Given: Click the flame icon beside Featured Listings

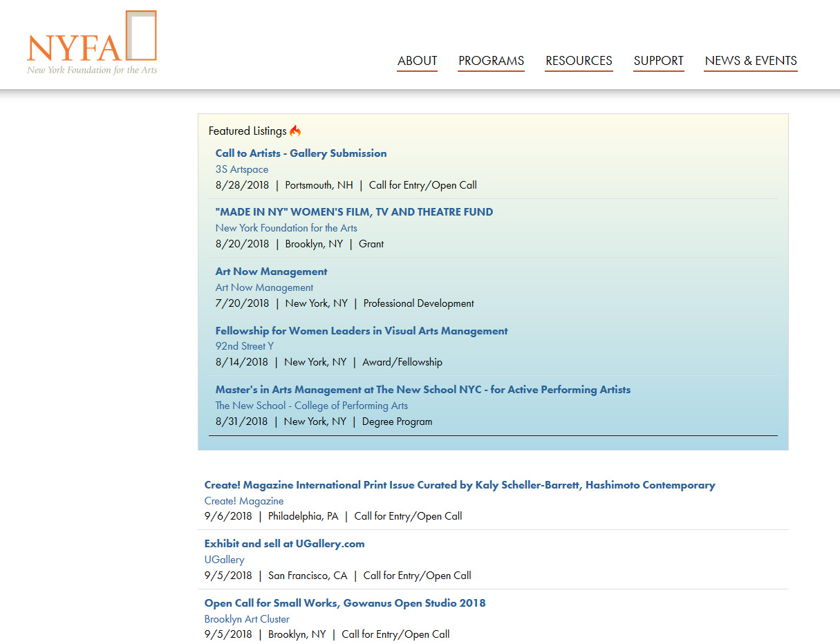Looking at the screenshot, I should [295, 131].
